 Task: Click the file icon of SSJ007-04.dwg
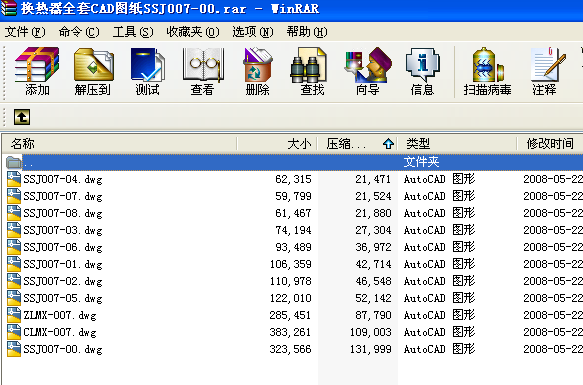[x=14, y=179]
